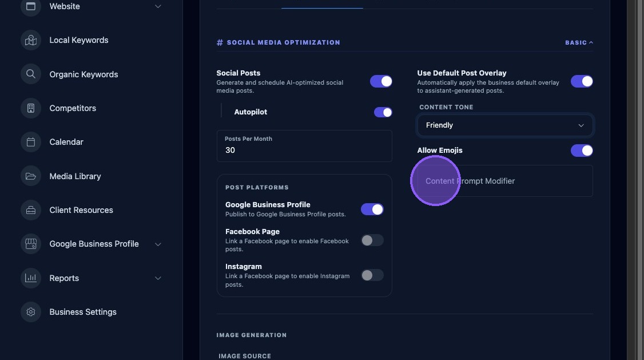The height and width of the screenshot is (360, 644).
Task: Toggle the Facebook Page switch
Action: point(372,240)
